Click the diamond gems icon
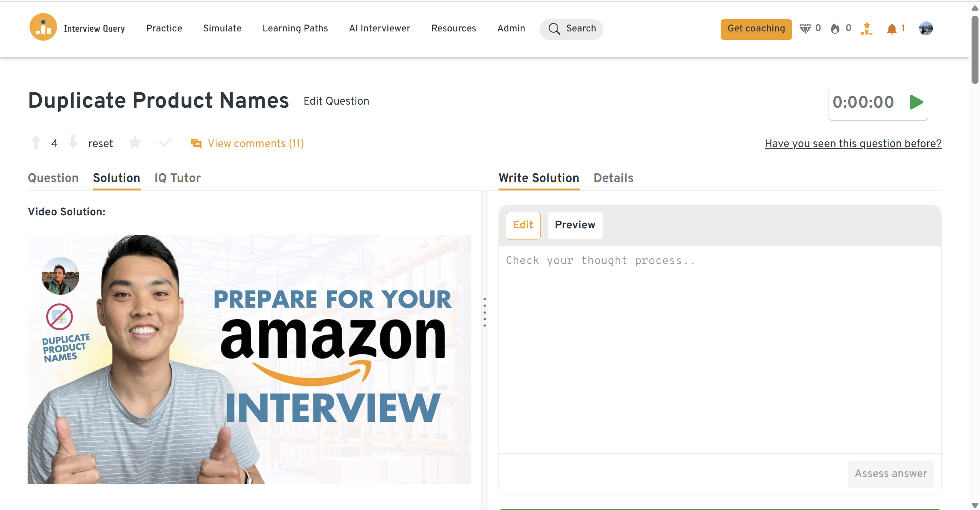The height and width of the screenshot is (510, 980). point(805,29)
